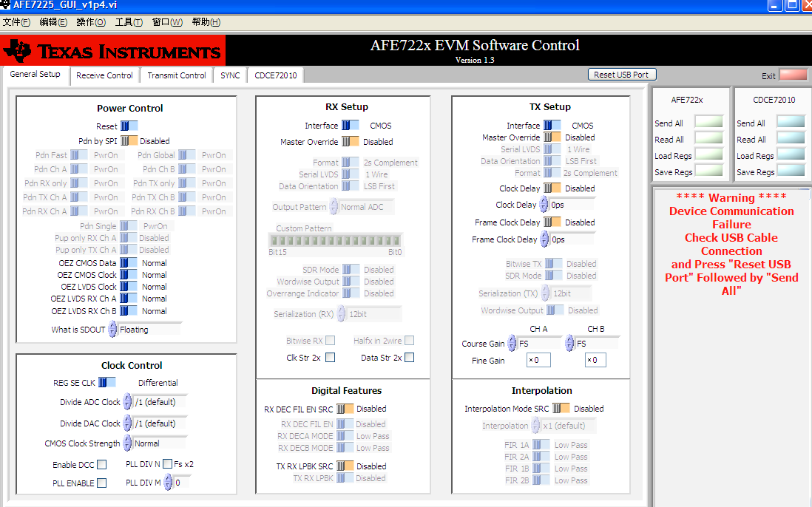Image resolution: width=812 pixels, height=507 pixels.
Task: Toggle the OEZ CMOS Data switch
Action: pos(129,263)
